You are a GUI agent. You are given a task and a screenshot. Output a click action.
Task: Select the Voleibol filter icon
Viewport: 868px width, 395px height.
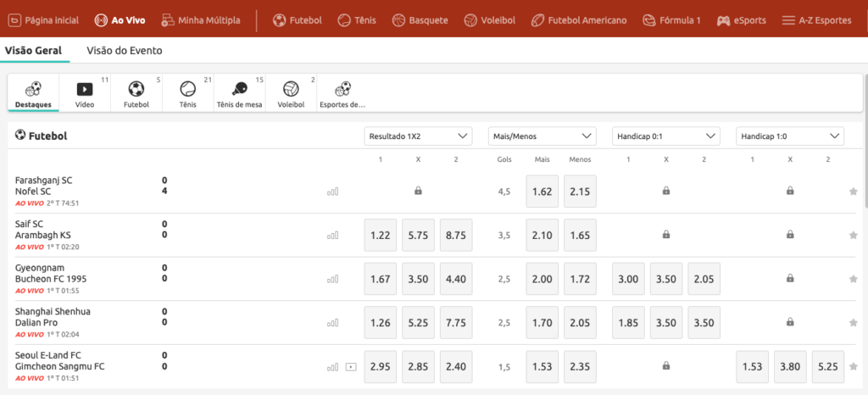click(291, 93)
